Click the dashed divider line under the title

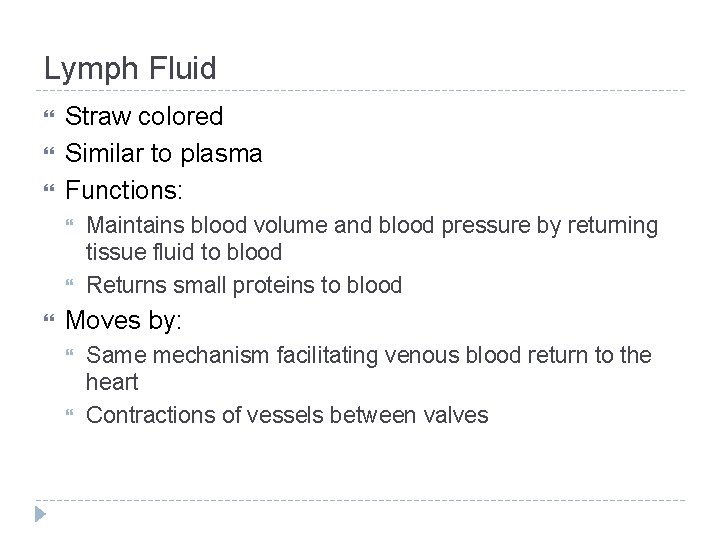tap(360, 92)
